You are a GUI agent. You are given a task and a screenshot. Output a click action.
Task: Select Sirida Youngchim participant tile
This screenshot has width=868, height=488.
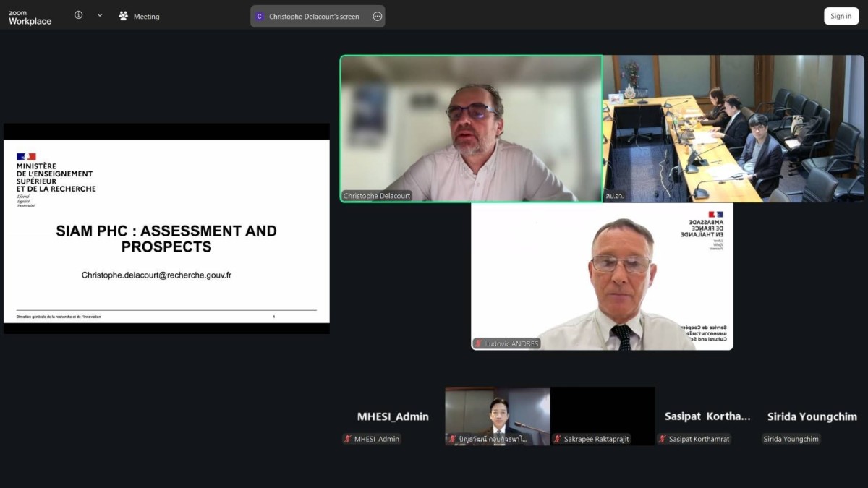[812, 416]
